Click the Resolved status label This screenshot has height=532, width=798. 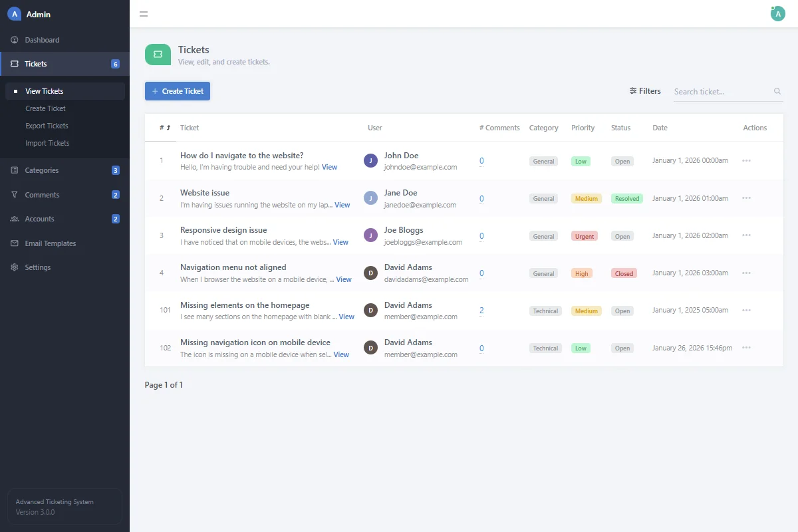tap(627, 198)
